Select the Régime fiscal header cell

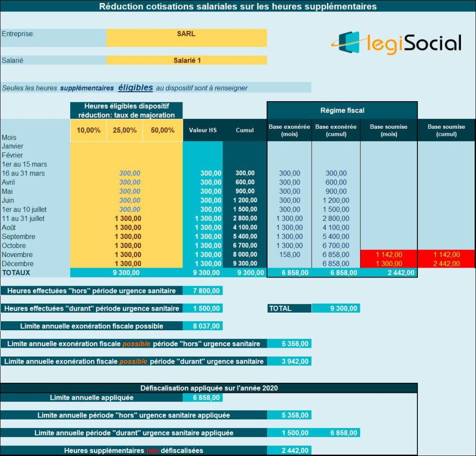point(342,110)
